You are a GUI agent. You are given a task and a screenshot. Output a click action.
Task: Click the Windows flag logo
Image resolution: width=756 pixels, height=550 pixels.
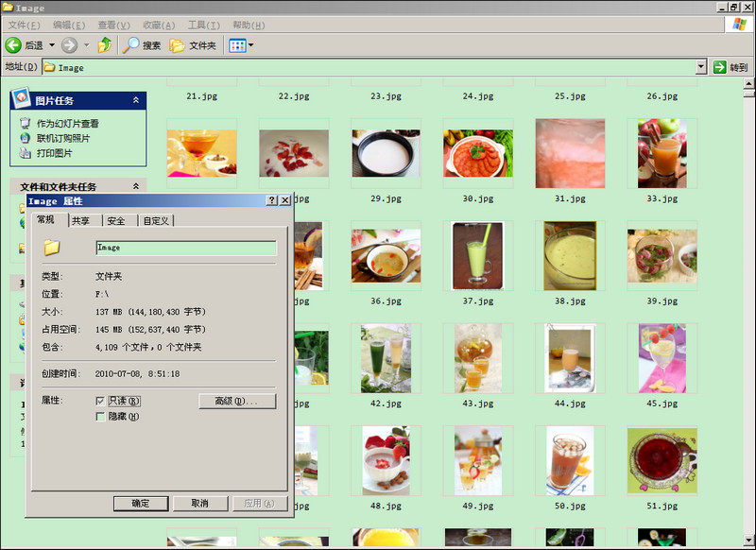click(x=739, y=25)
